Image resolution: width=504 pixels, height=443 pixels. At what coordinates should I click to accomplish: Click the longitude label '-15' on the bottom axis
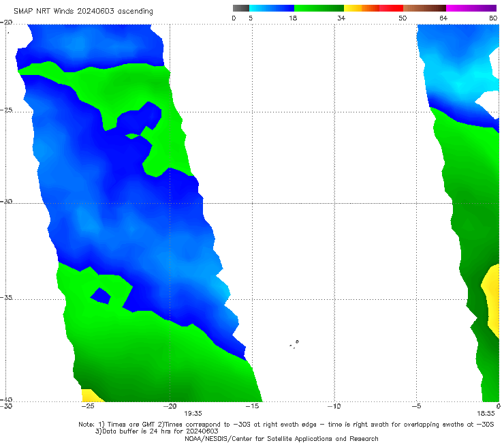252,406
